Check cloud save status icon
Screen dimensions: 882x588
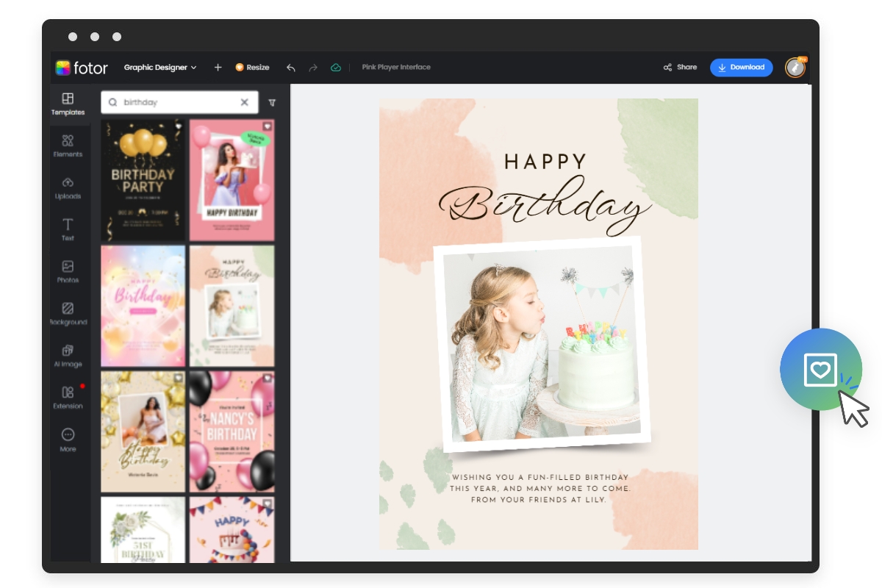click(336, 67)
